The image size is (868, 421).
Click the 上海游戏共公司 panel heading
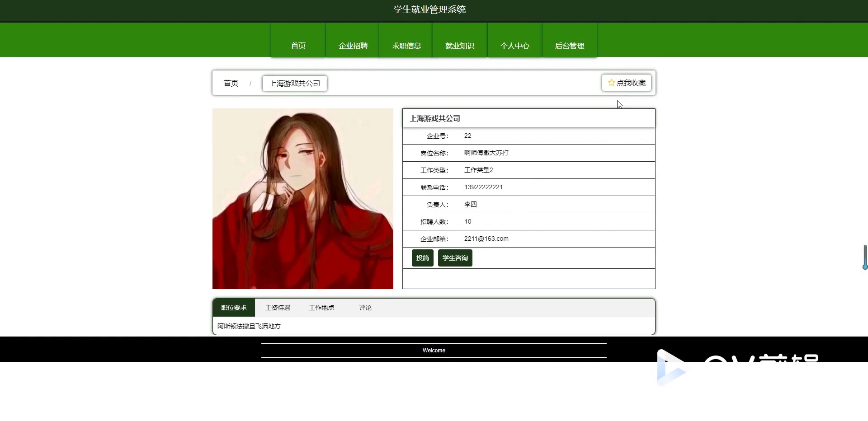tap(435, 118)
